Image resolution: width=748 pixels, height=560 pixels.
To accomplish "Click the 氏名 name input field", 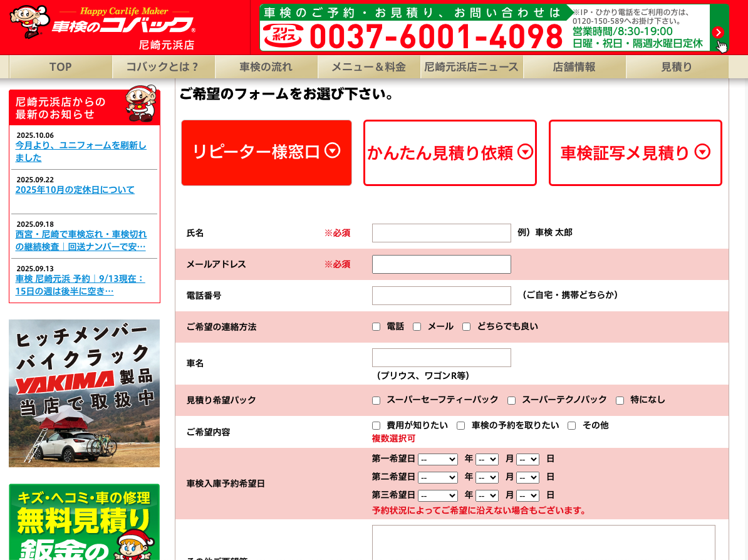I will point(441,233).
